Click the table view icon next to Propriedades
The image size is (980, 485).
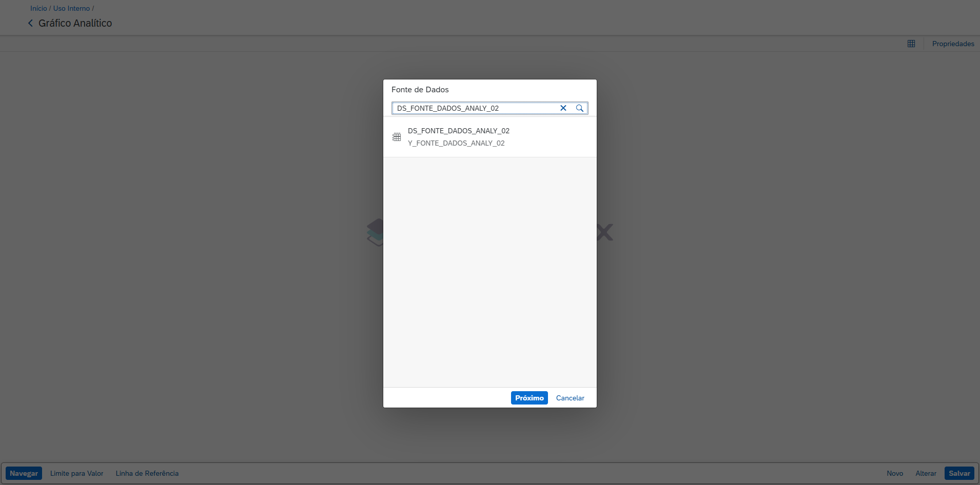pyautogui.click(x=911, y=44)
